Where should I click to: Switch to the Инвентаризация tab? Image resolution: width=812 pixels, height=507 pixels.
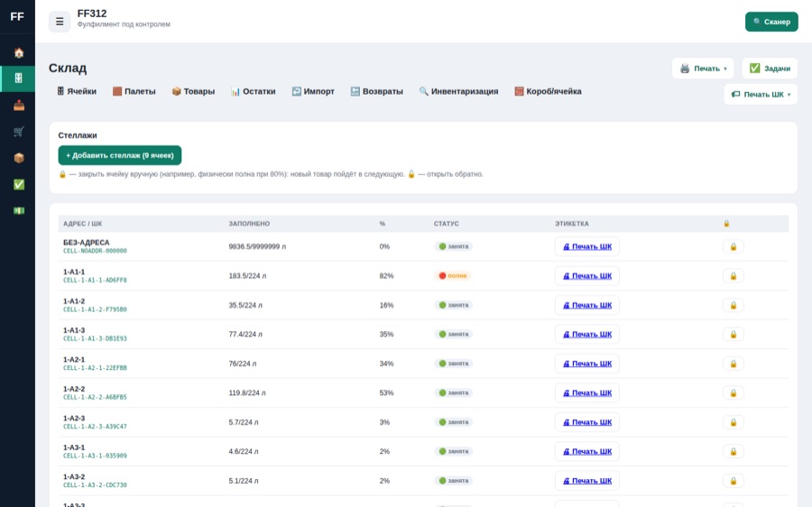tap(458, 91)
